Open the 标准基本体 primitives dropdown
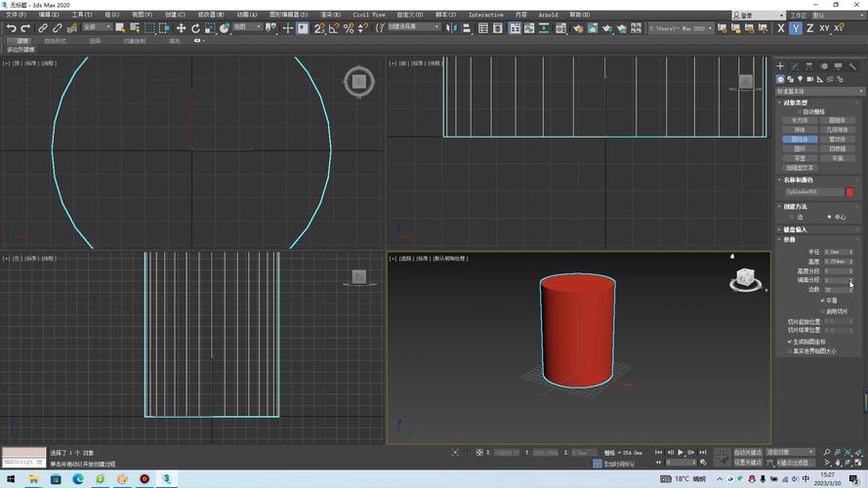Viewport: 868px width, 488px height. point(818,91)
